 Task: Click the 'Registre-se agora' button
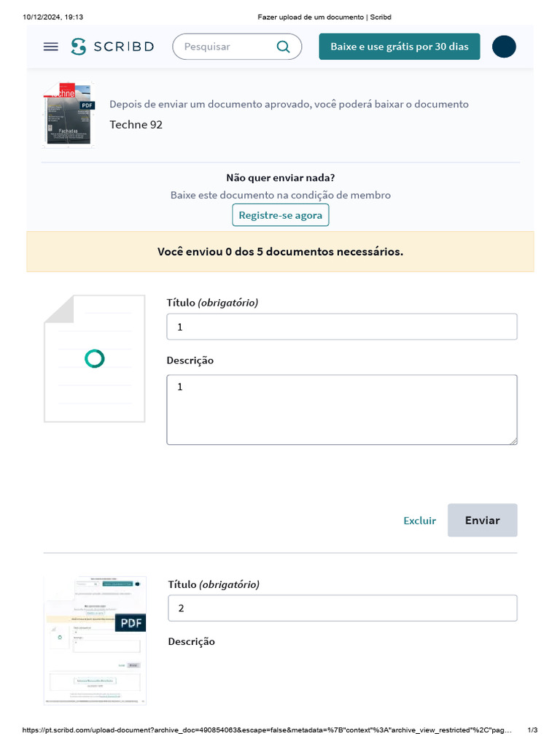(x=281, y=216)
